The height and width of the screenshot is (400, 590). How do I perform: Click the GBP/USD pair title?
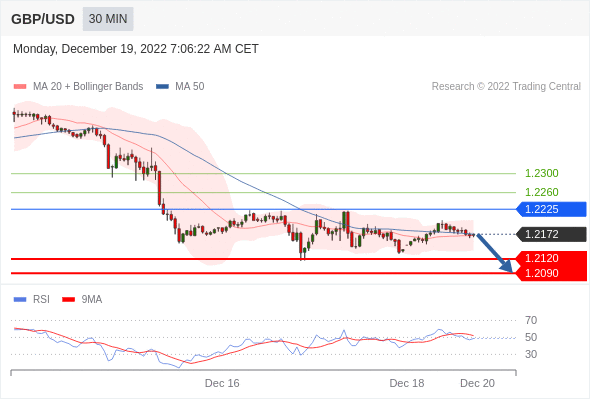coord(43,19)
